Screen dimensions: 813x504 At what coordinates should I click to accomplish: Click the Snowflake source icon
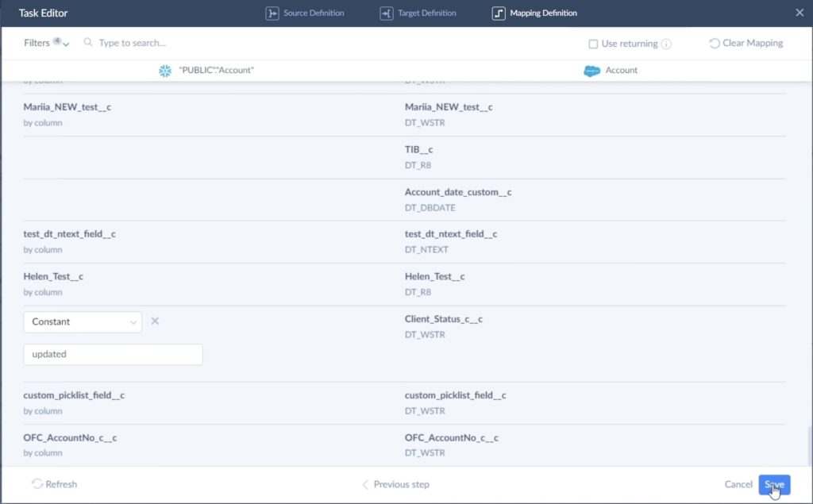(165, 71)
